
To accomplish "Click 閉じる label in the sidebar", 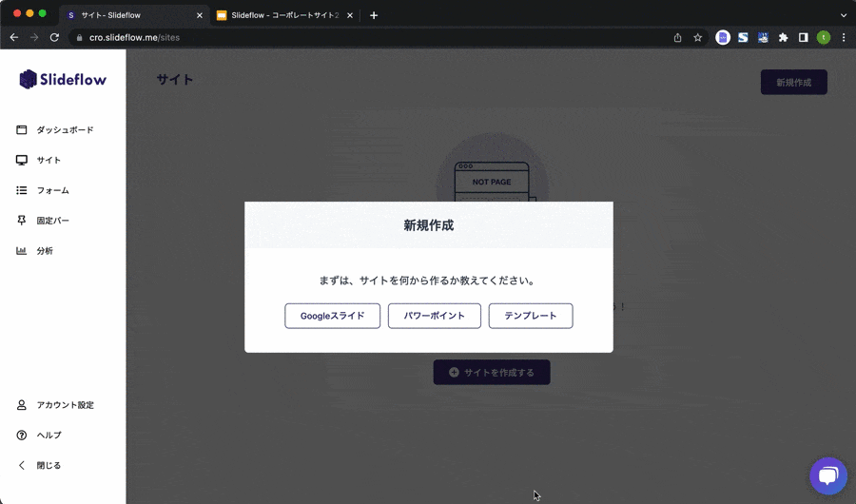I will click(x=49, y=465).
